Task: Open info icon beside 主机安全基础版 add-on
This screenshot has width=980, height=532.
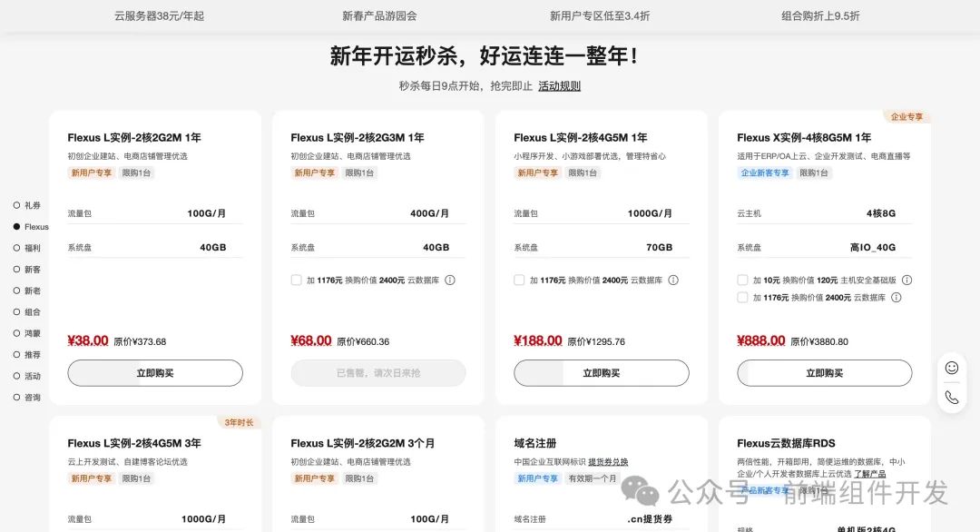Action: tap(906, 280)
